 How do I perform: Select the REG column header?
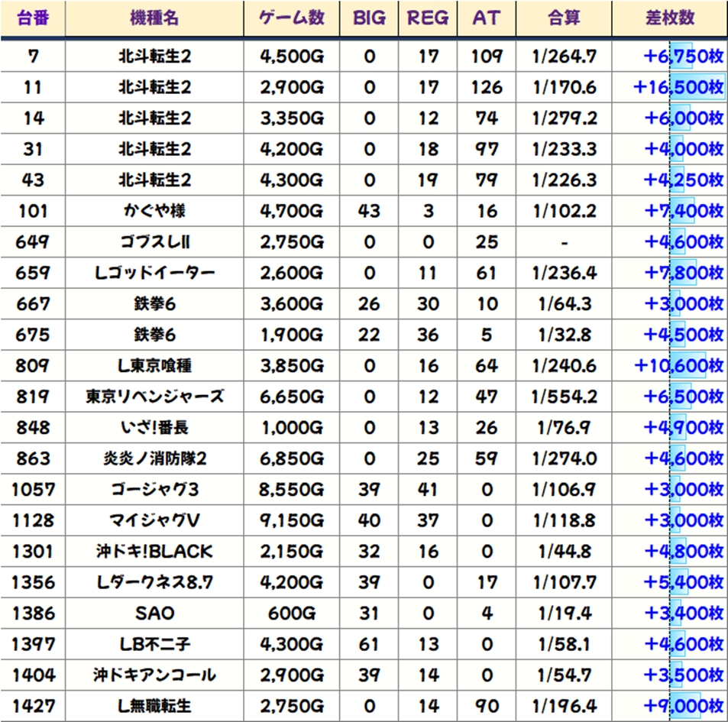[x=428, y=18]
